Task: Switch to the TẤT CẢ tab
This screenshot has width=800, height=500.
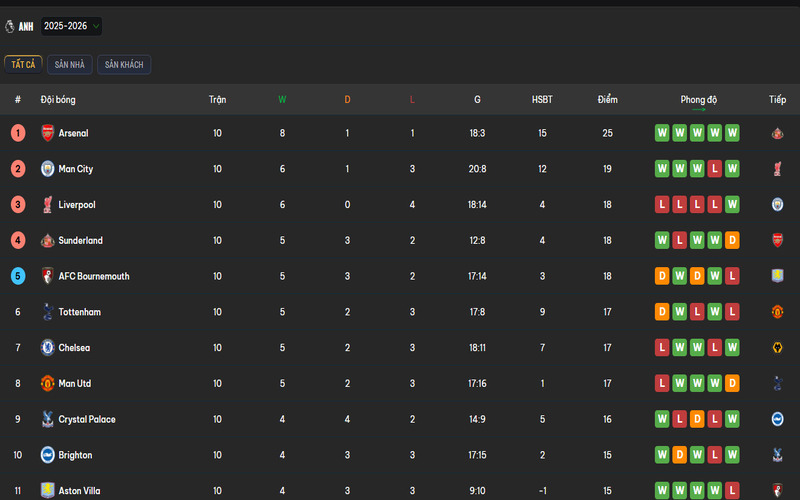Action: (x=23, y=65)
